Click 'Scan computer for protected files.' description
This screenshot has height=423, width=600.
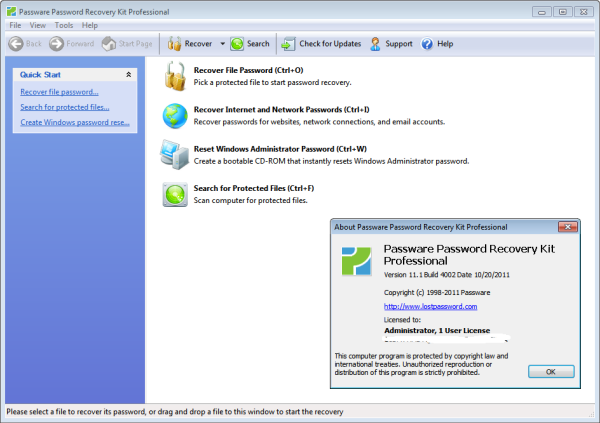[251, 200]
